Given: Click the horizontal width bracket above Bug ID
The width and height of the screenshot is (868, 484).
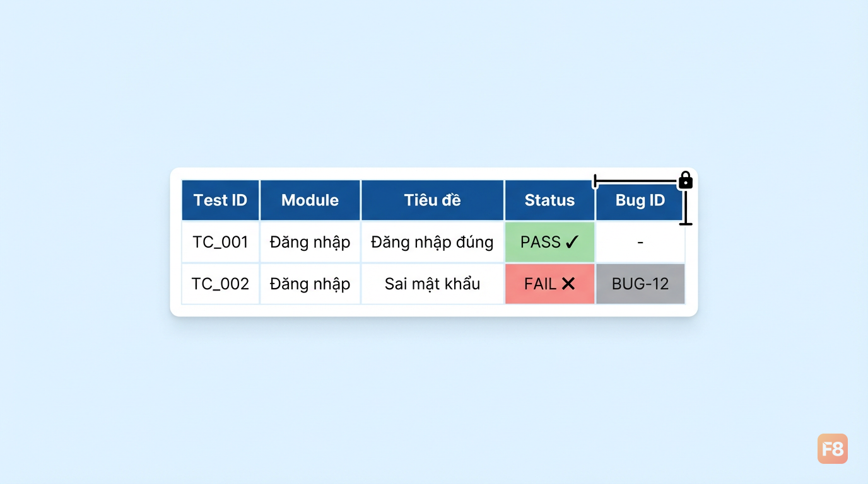Looking at the screenshot, I should point(636,181).
